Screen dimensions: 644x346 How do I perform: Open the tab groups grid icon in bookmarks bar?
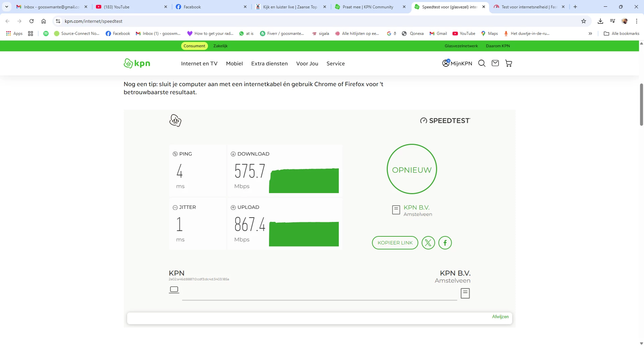31,34
